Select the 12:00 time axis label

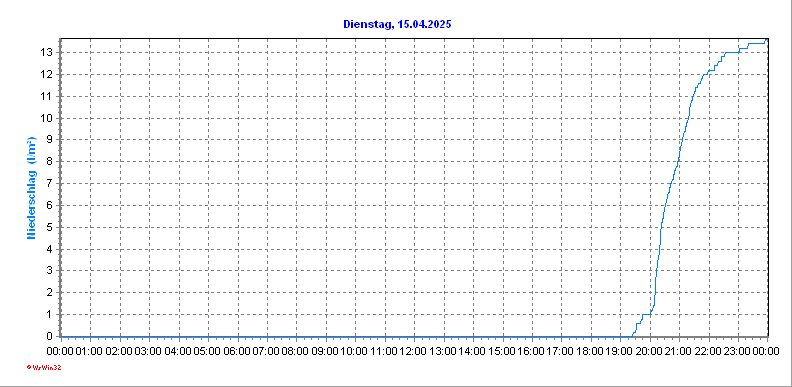click(x=414, y=351)
